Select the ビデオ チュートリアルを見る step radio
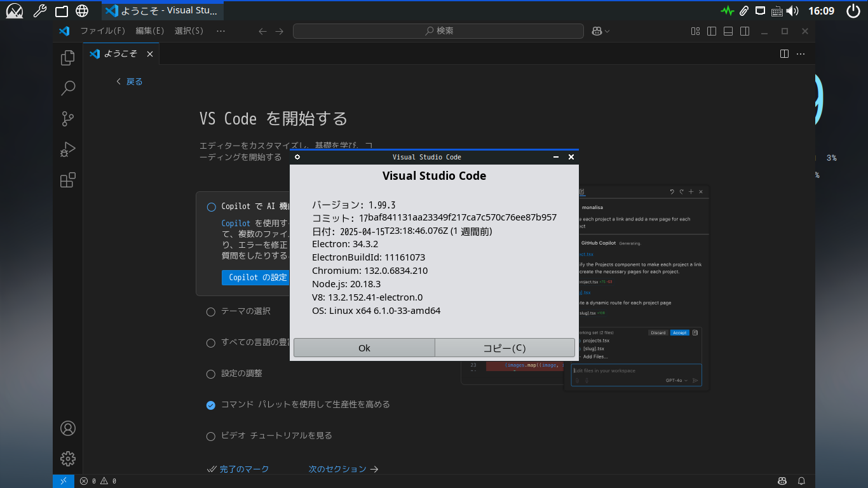This screenshot has width=868, height=488. tap(211, 436)
